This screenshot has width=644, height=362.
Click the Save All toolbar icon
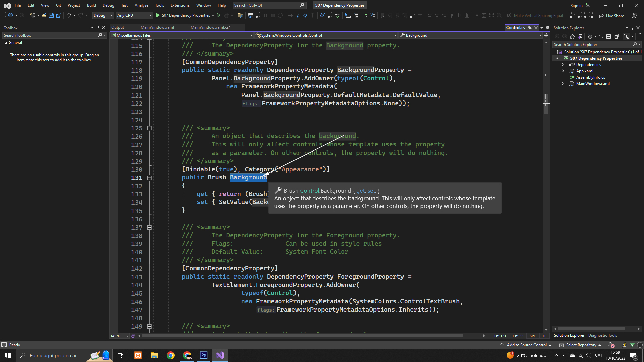point(58,15)
